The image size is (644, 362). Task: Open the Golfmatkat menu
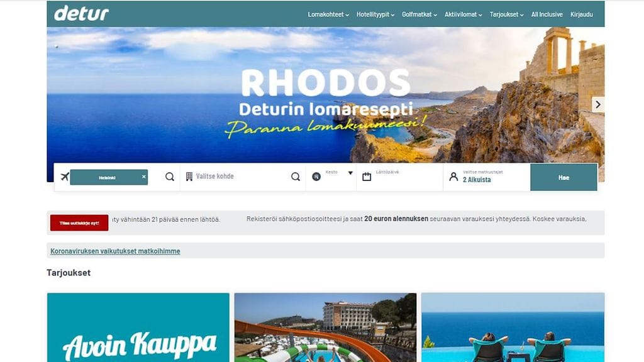click(419, 14)
